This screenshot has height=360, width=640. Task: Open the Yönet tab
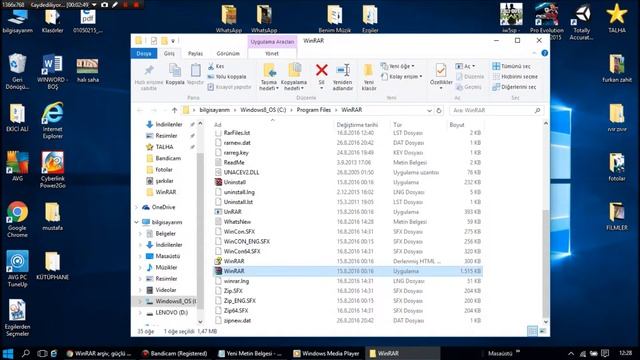tap(272, 53)
